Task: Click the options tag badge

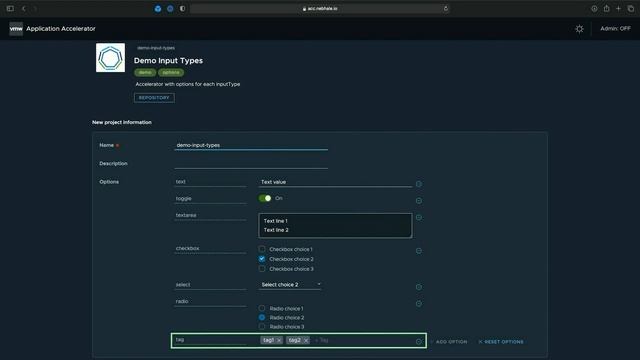Action: pyautogui.click(x=171, y=73)
